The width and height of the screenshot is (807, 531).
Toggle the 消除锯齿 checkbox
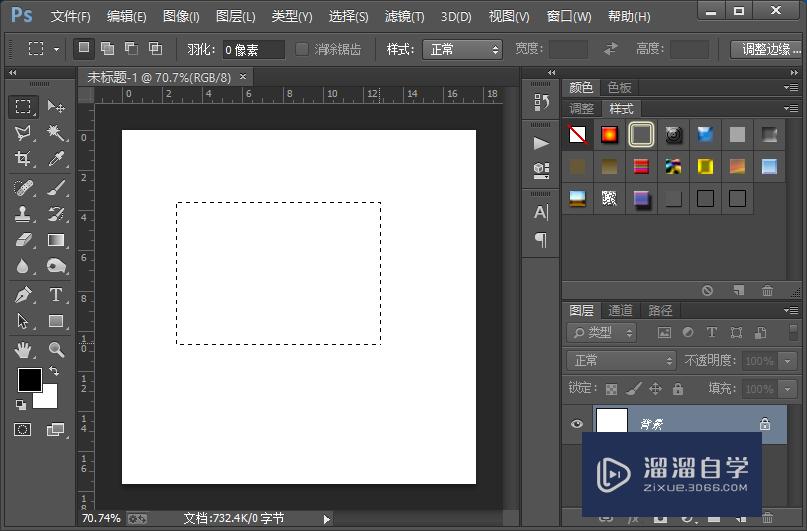[302, 49]
